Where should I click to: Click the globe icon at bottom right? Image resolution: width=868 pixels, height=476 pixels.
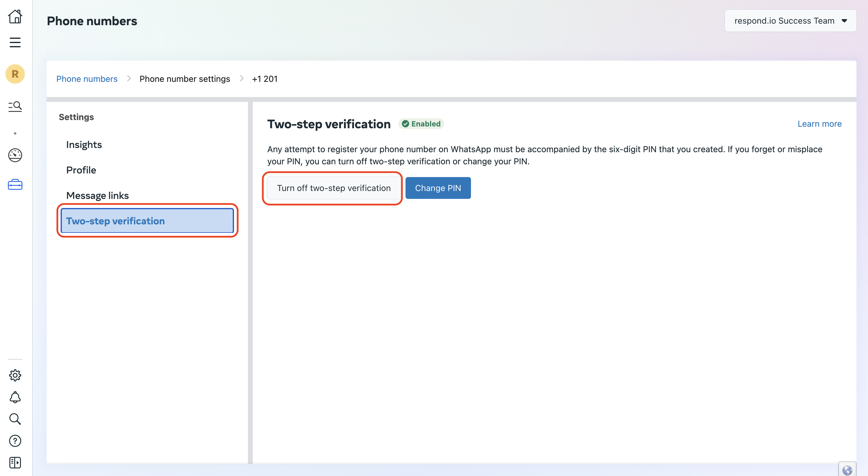(847, 470)
